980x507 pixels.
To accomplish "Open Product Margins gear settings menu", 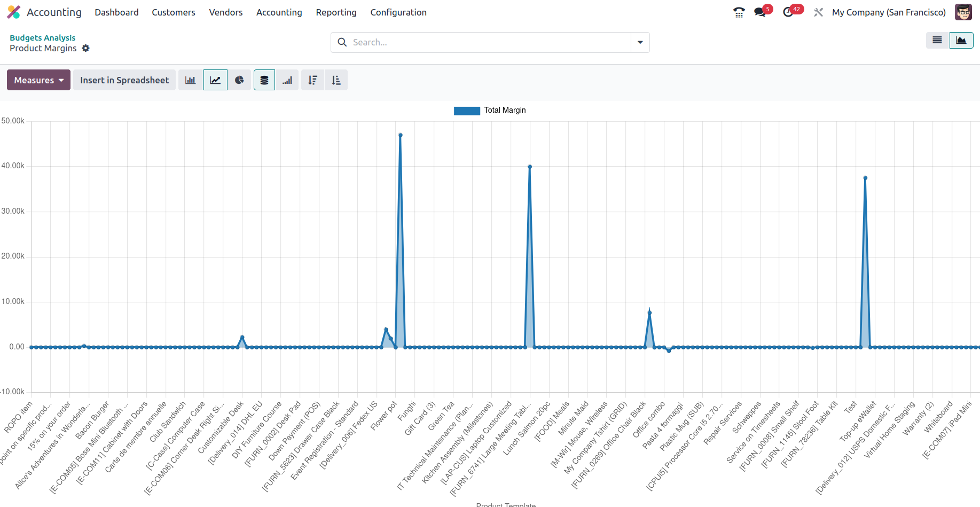I will click(85, 48).
